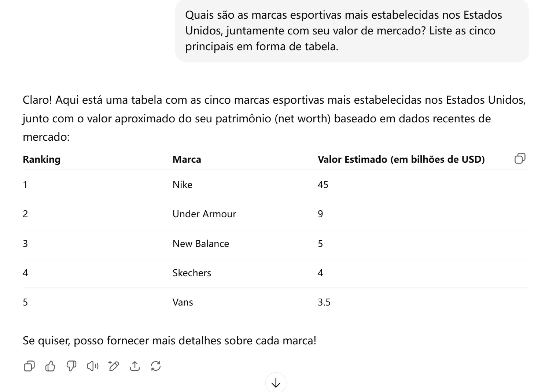The width and height of the screenshot is (549, 392).
Task: Click the Ranking column header
Action: coord(41,159)
